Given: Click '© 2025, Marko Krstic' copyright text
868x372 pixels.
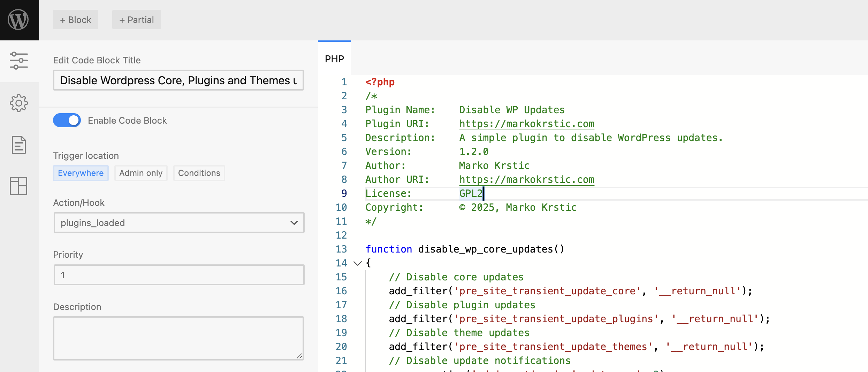Looking at the screenshot, I should click(x=518, y=207).
